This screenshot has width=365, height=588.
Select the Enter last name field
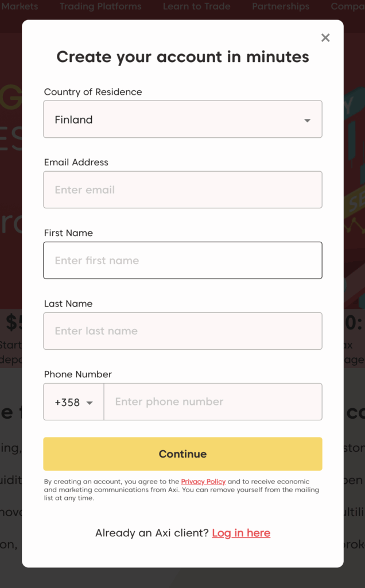click(182, 331)
